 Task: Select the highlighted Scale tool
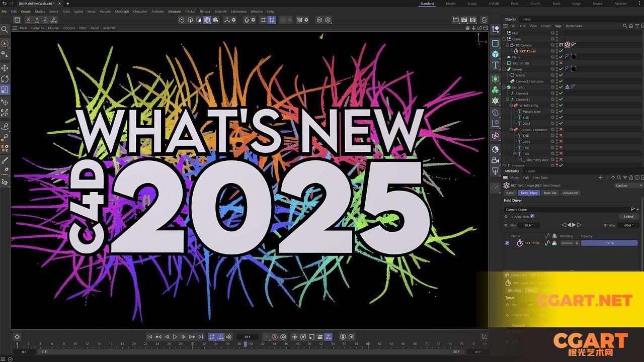coord(5,90)
